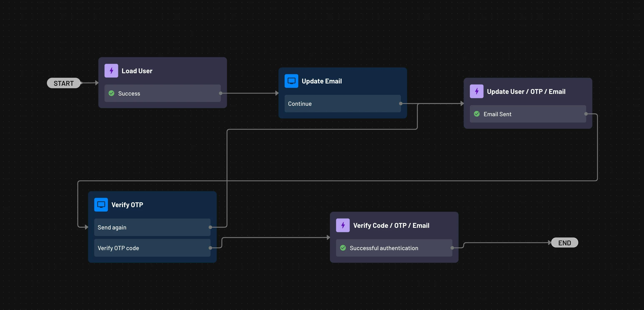Select the START node entry point
The height and width of the screenshot is (310, 644).
tap(63, 83)
